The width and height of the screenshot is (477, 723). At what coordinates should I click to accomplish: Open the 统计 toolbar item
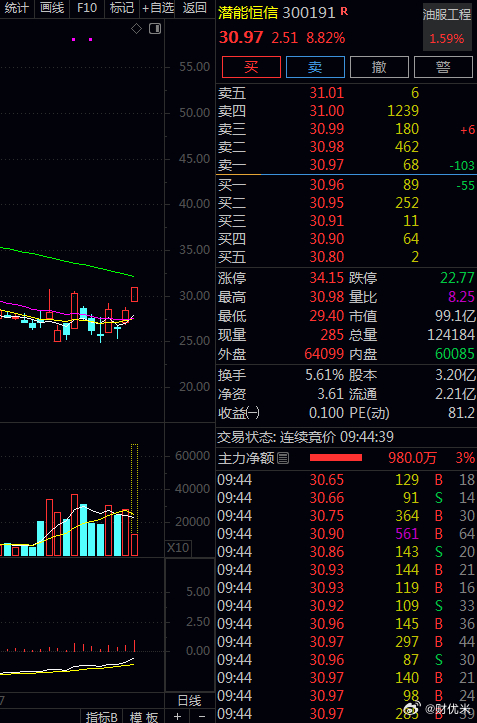(x=17, y=8)
